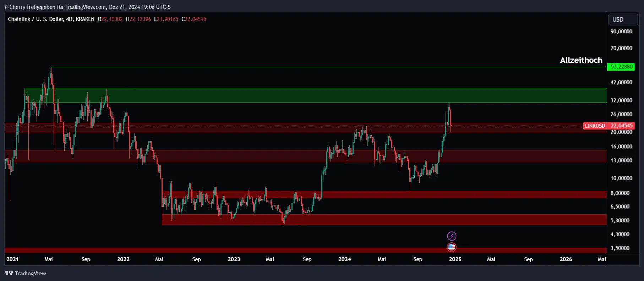Click the Allzeithoch annotation text

(x=581, y=60)
